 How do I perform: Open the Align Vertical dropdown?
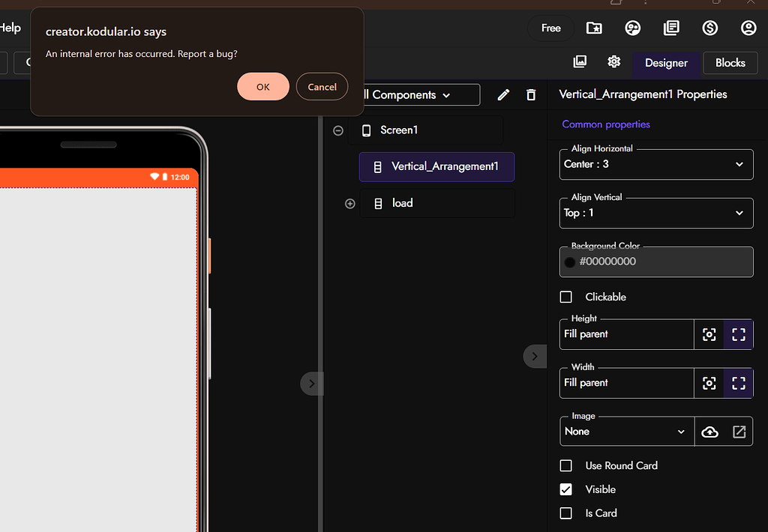click(x=656, y=213)
